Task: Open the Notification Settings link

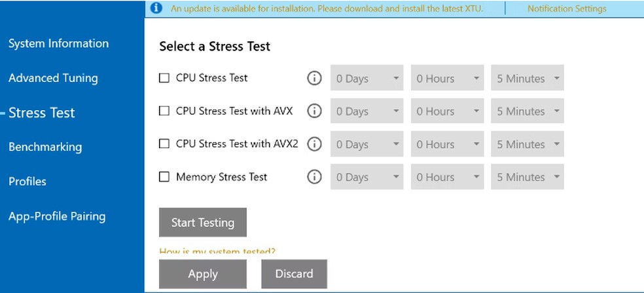Action: (567, 9)
